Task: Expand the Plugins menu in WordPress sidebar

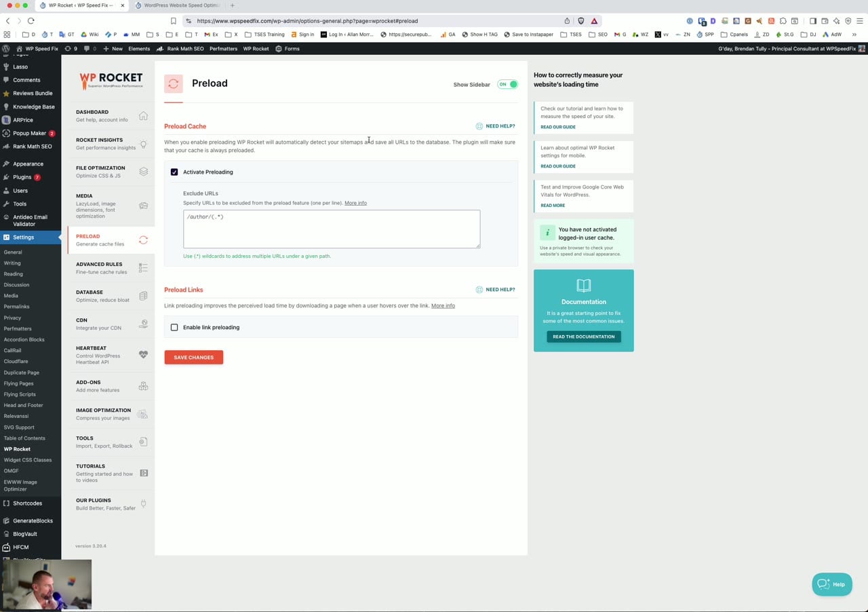Action: (x=22, y=177)
